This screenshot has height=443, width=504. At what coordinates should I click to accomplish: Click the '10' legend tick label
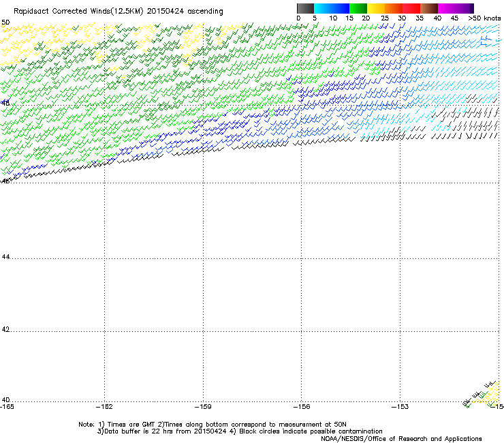click(x=333, y=18)
